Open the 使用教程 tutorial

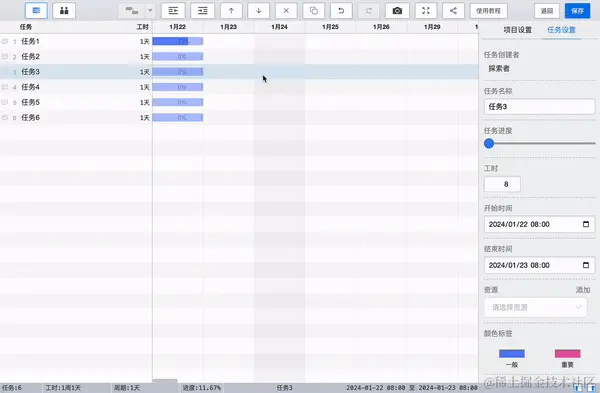[x=489, y=11]
